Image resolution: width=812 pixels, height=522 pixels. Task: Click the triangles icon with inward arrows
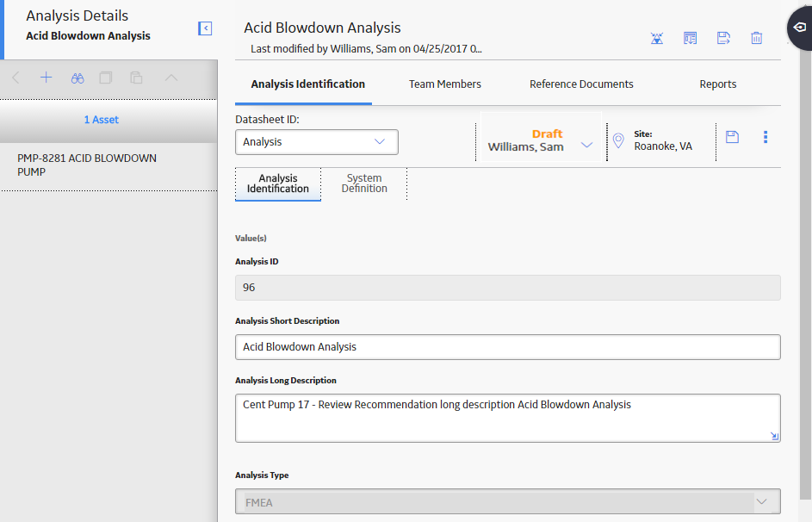657,38
